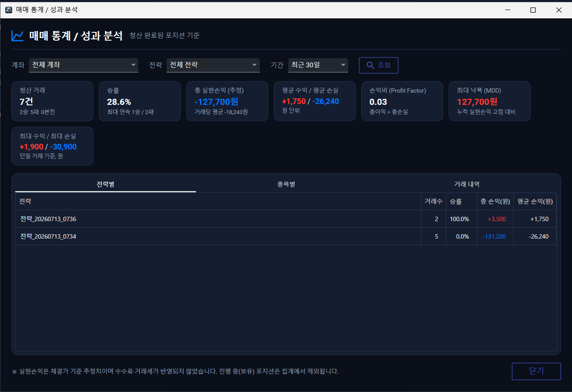Viewport: 572px width, 392px height.
Task: Select the row 전략_20260713_0734
Action: (x=286, y=236)
